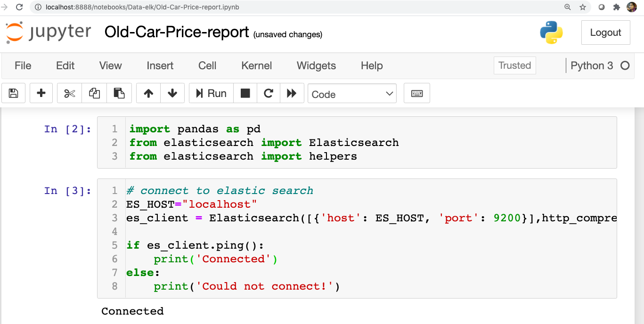Open the Kernel menu

(x=257, y=65)
